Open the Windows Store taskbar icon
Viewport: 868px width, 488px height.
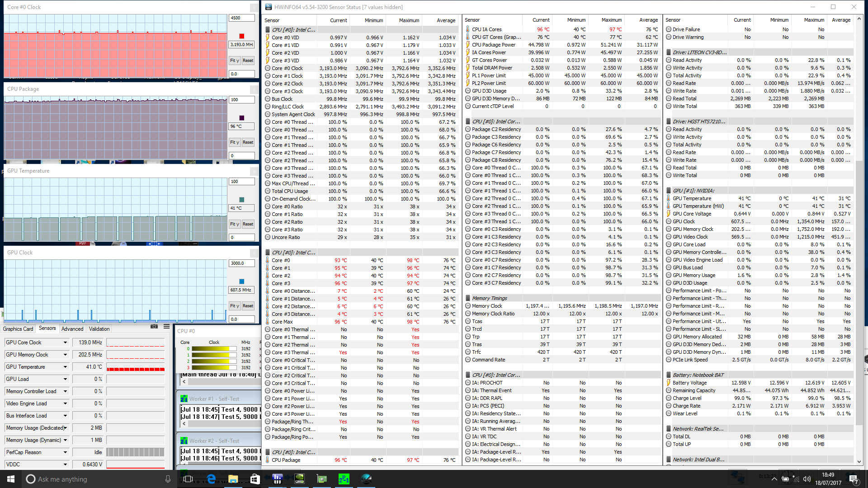click(255, 479)
